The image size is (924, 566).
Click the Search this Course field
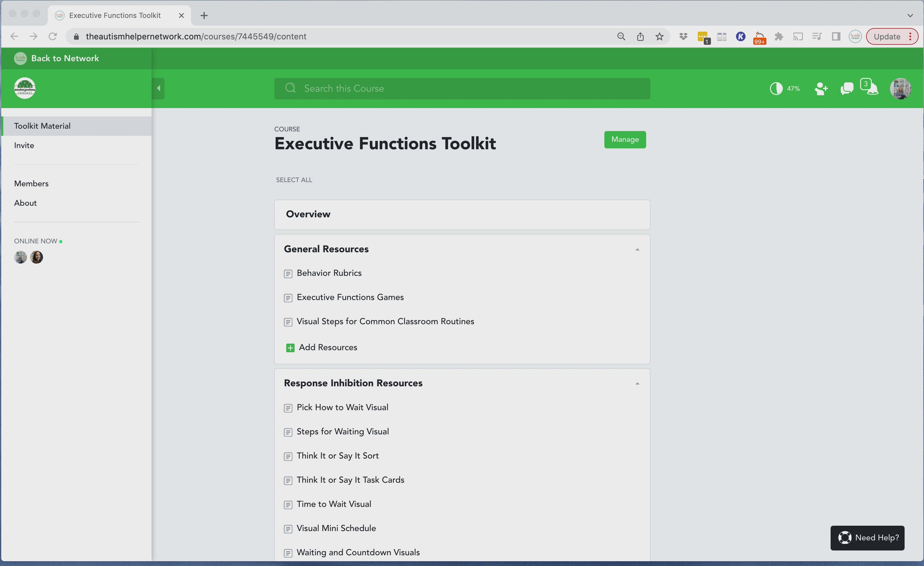coord(461,89)
